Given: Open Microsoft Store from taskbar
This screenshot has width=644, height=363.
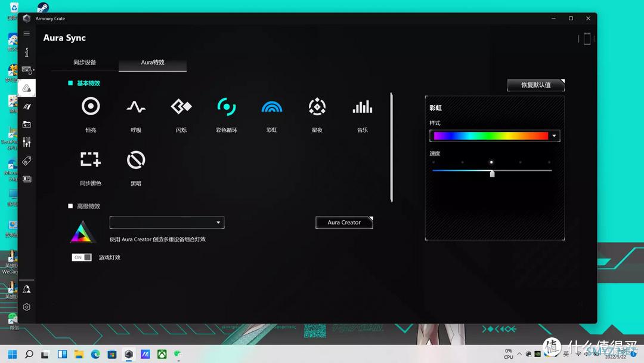Looking at the screenshot, I should click(112, 354).
